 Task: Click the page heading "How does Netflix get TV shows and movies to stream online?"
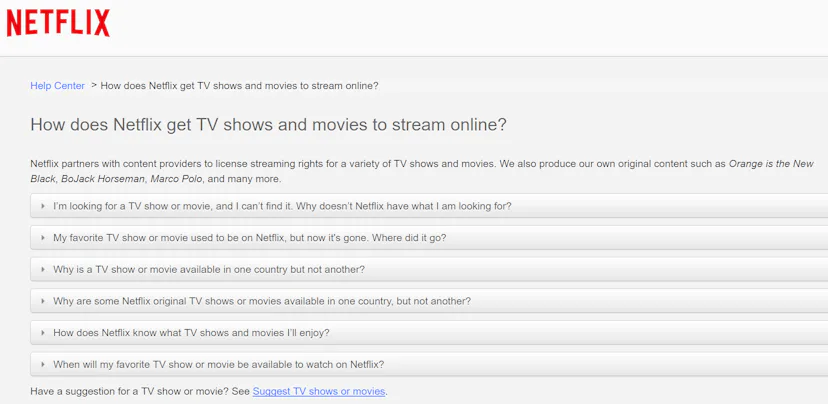pyautogui.click(x=268, y=125)
